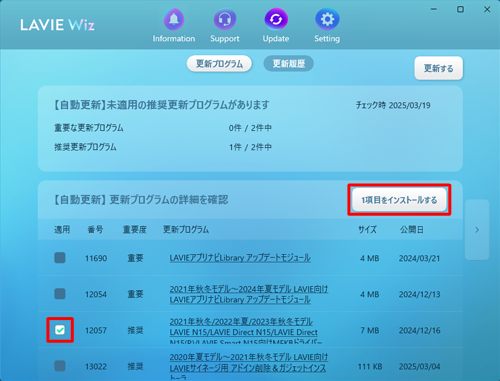Click the 1件 / 2件中 count
500x381 pixels.
coord(250,147)
